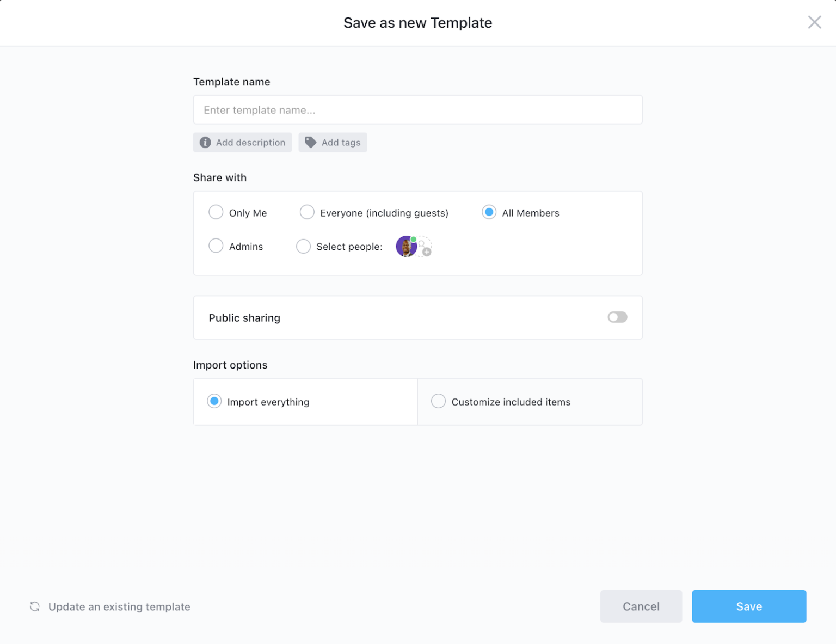The height and width of the screenshot is (644, 836).
Task: Choose the Admins sharing option
Action: pyautogui.click(x=216, y=246)
